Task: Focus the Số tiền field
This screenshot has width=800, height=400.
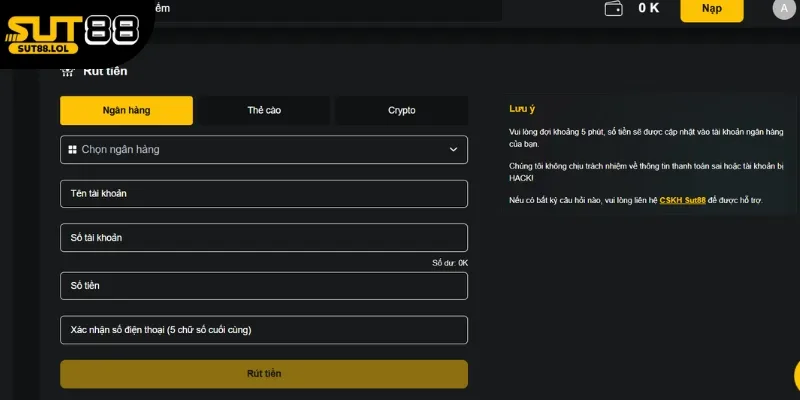Action: [264, 286]
